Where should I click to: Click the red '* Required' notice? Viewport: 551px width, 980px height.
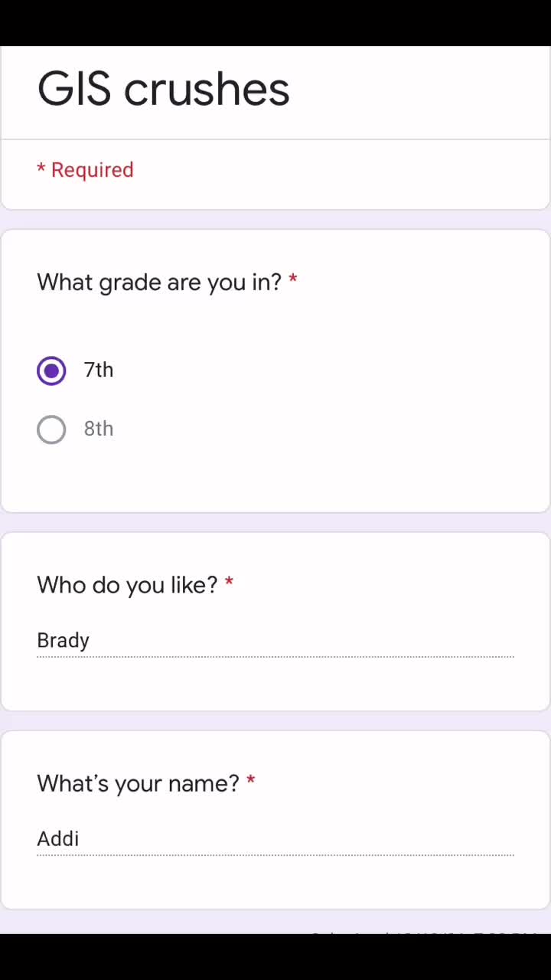[85, 169]
